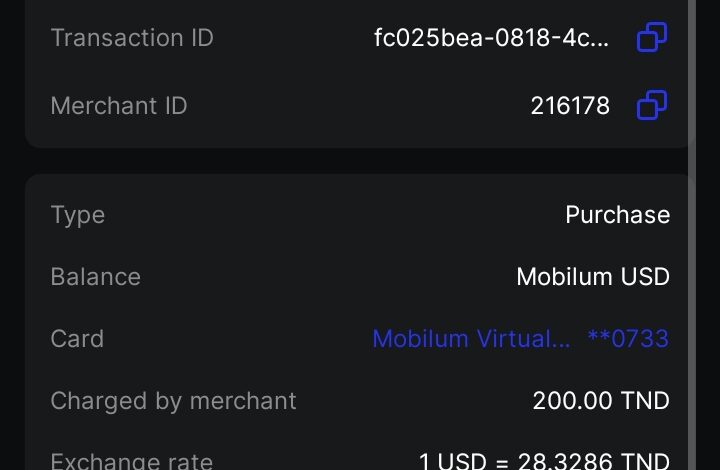The width and height of the screenshot is (720, 470).
Task: Click the Transaction ID label
Action: pos(132,38)
